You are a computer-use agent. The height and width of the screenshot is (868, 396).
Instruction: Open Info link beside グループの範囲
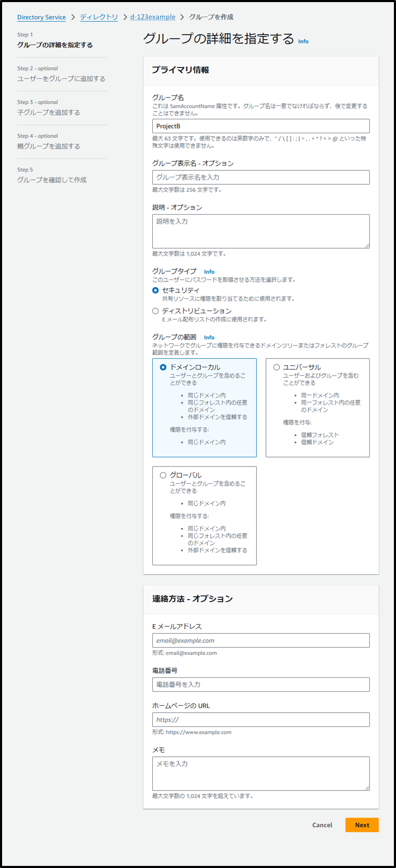209,337
